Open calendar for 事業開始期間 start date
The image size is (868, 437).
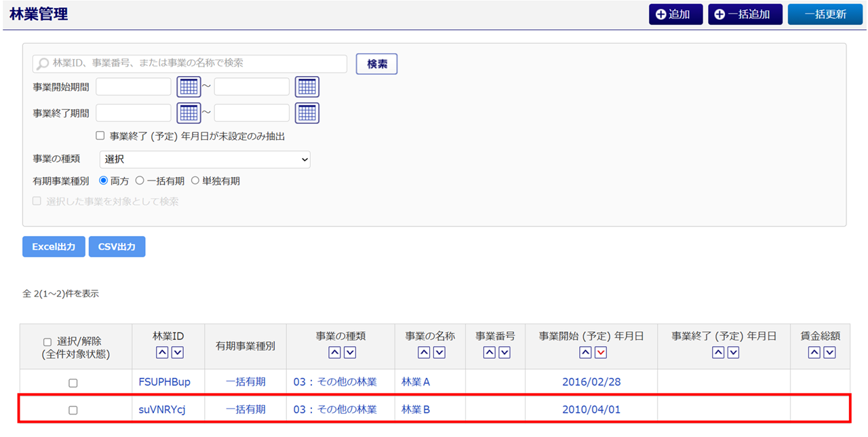click(x=189, y=87)
